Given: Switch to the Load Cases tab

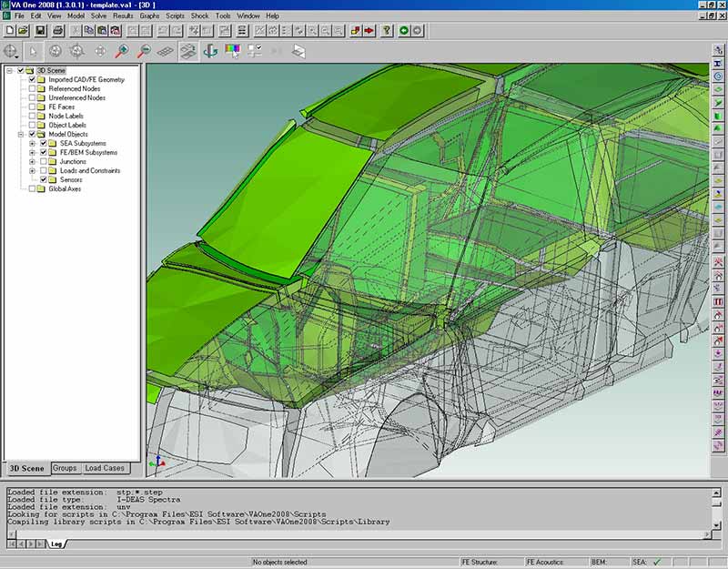Looking at the screenshot, I should coord(105,468).
